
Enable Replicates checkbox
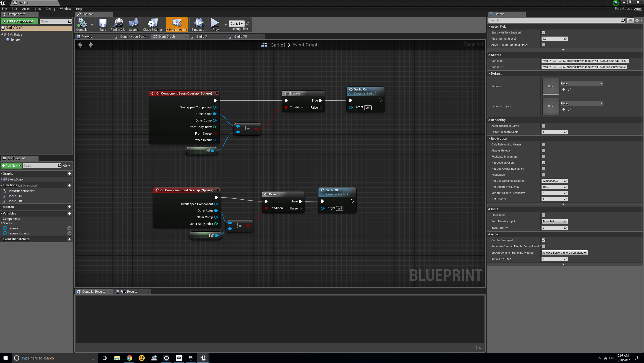[544, 175]
